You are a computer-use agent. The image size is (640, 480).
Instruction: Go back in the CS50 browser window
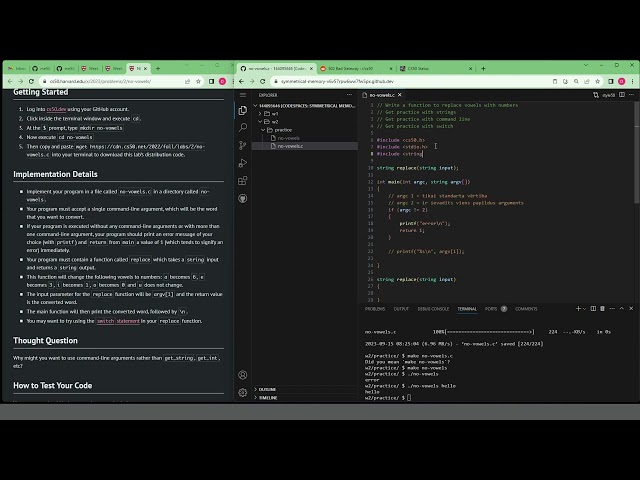pos(10,81)
